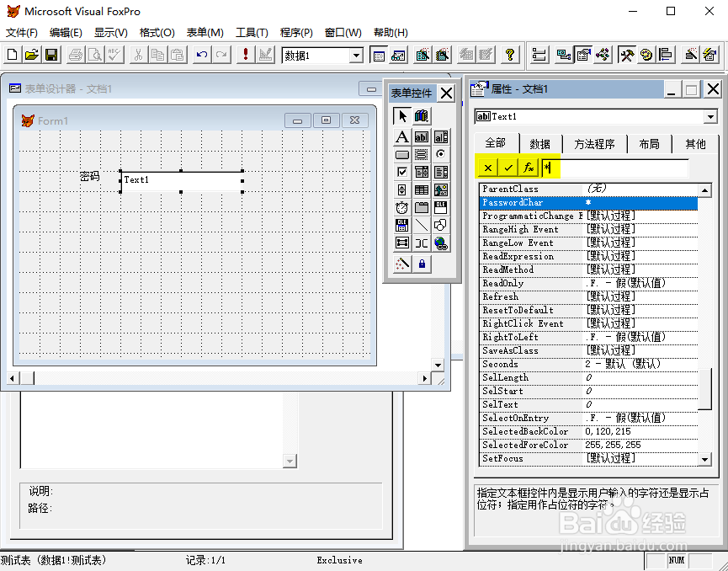Expand the Text1 object dropdown in Properties

709,116
